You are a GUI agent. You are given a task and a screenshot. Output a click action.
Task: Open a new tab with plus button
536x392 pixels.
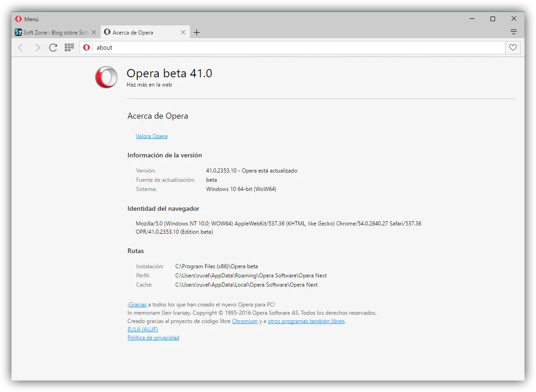click(x=196, y=33)
